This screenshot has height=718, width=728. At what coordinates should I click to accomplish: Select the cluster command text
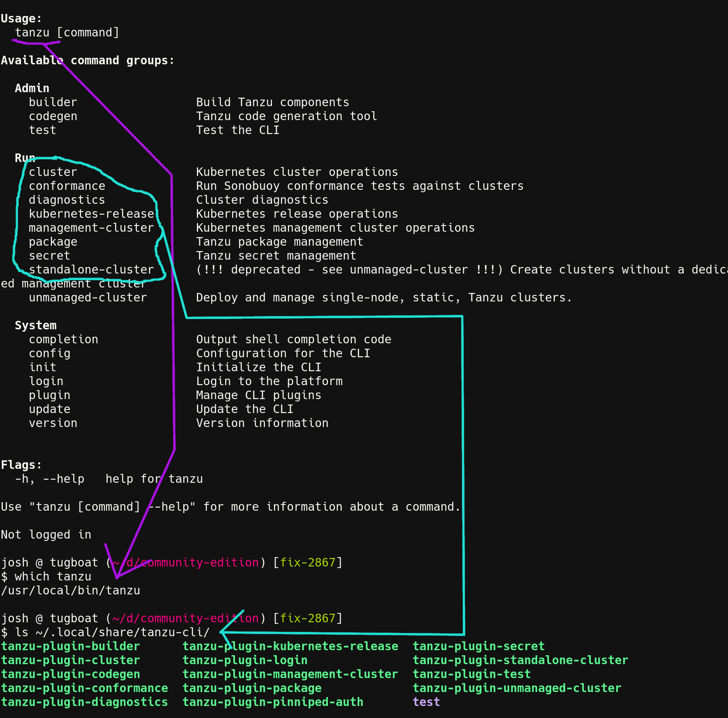(x=53, y=172)
